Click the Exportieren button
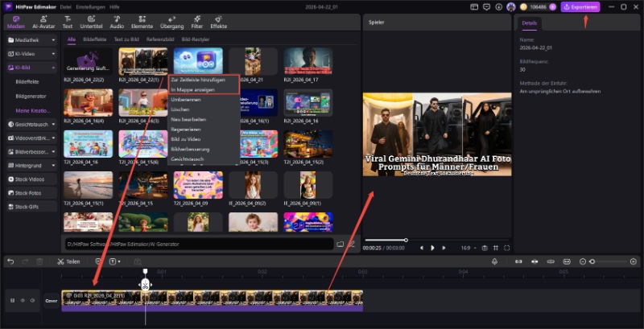The width and height of the screenshot is (644, 329). pos(580,6)
